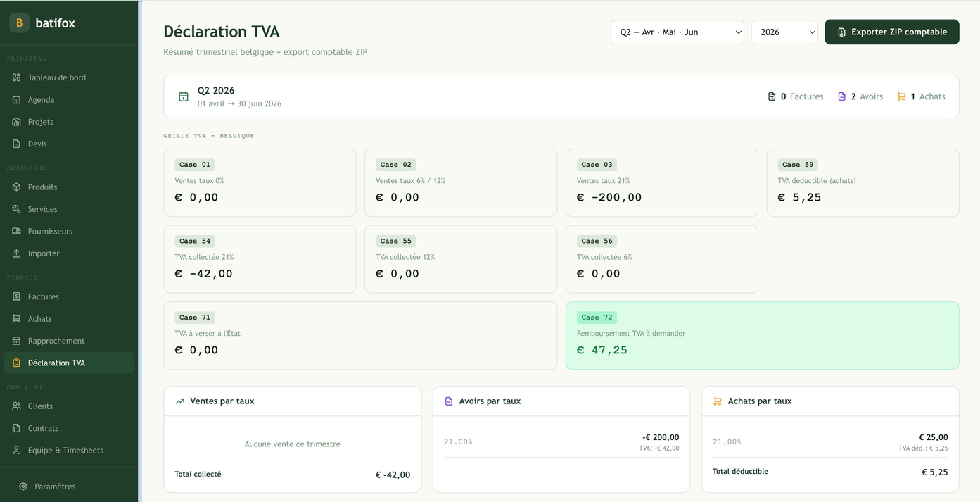The width and height of the screenshot is (980, 502).
Task: Click the Case 02 badge
Action: pyautogui.click(x=396, y=165)
